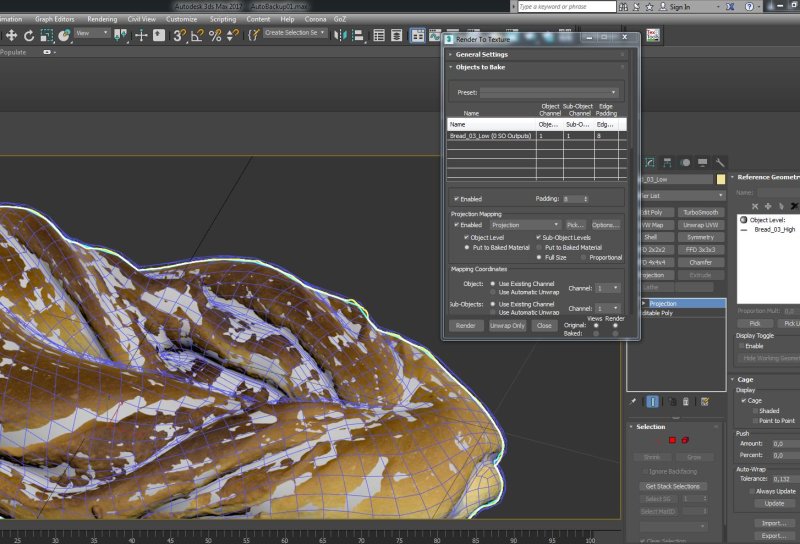Select Full Size radio button

click(539, 257)
